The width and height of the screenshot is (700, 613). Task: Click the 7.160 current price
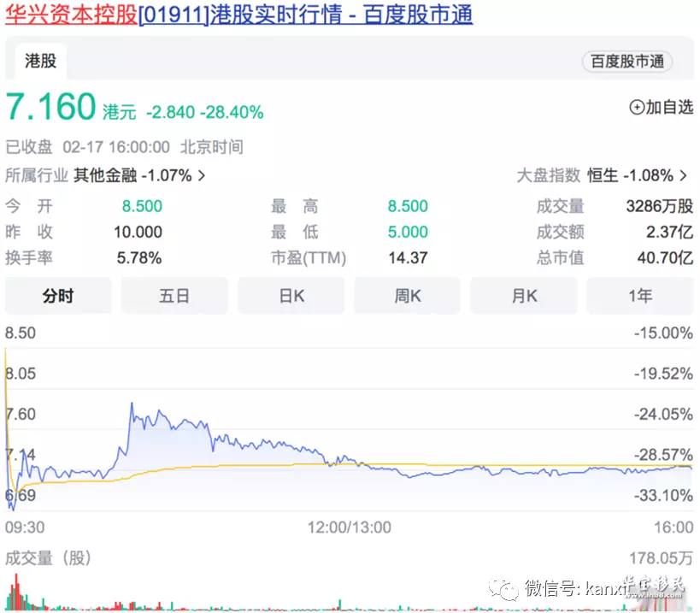50,107
